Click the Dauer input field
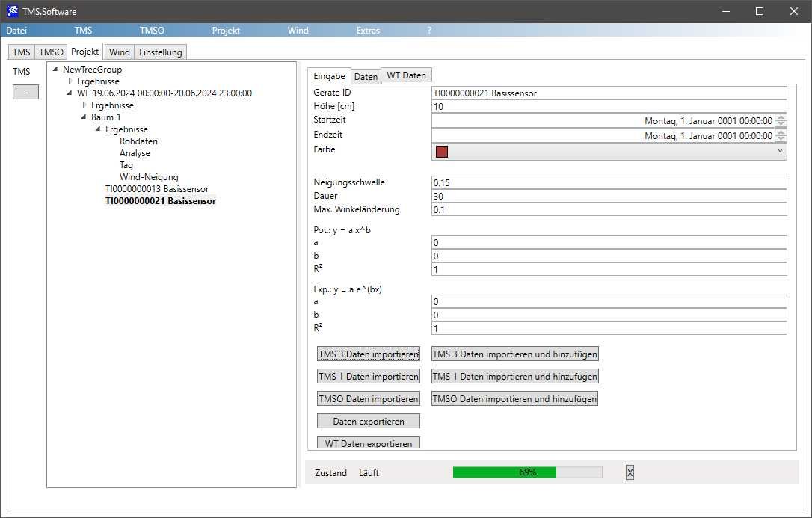This screenshot has height=518, width=812. tap(609, 196)
